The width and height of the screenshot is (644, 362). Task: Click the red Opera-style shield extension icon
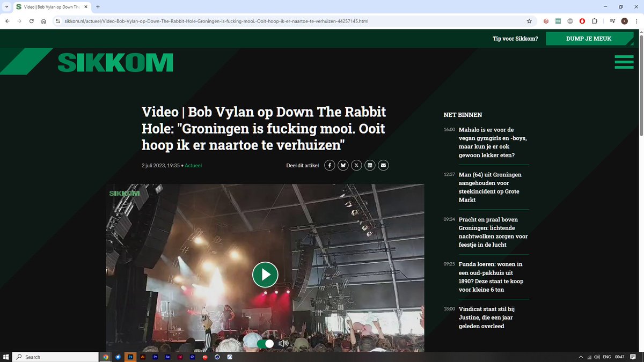coord(582,21)
